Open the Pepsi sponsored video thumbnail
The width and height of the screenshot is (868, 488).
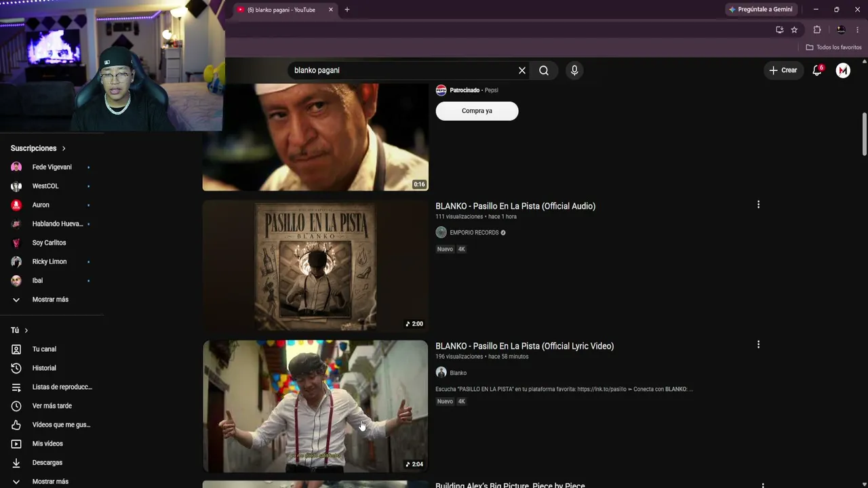(x=315, y=137)
